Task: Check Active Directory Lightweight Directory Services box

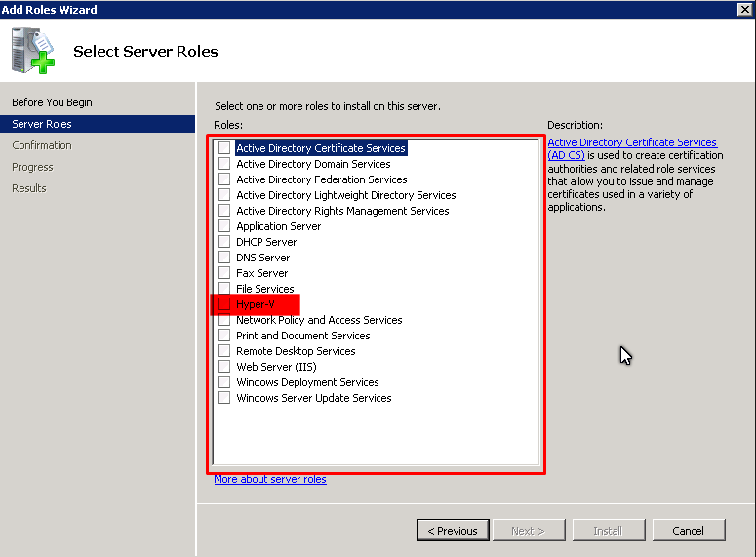Action: (223, 195)
